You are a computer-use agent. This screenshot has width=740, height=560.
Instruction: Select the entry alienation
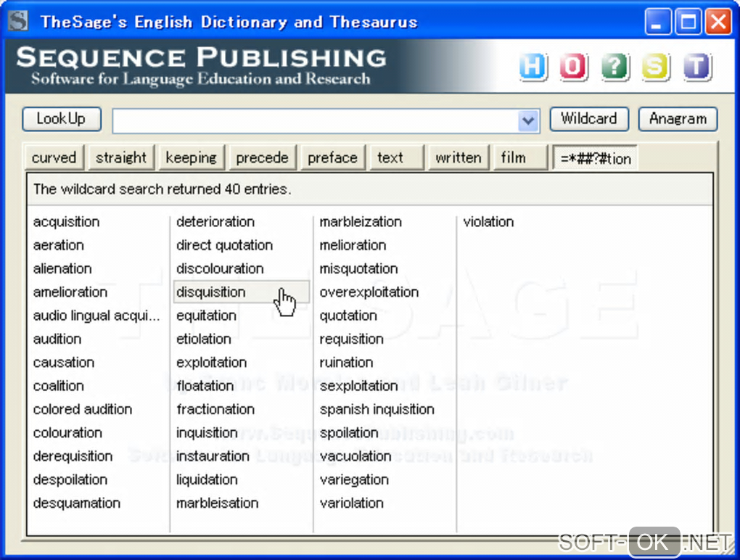pyautogui.click(x=62, y=268)
